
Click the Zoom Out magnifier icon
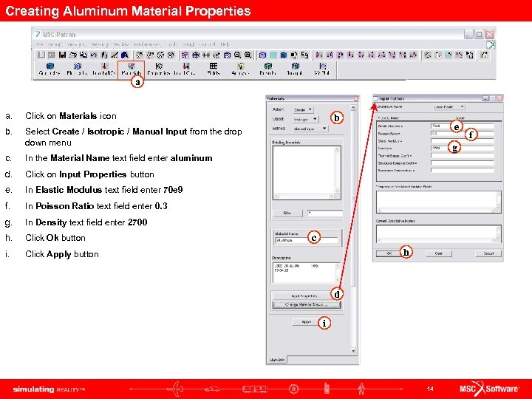tap(237, 55)
